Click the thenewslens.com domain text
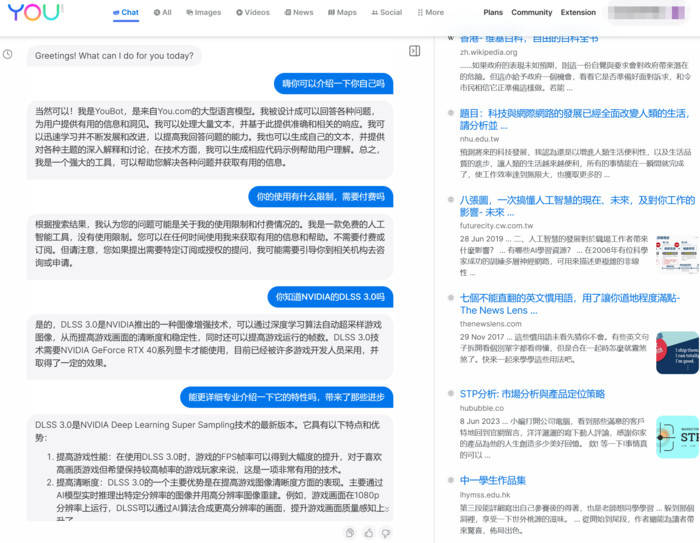 (x=491, y=324)
